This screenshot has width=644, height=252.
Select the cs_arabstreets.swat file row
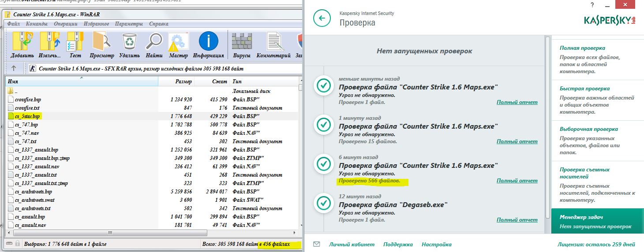click(152, 200)
